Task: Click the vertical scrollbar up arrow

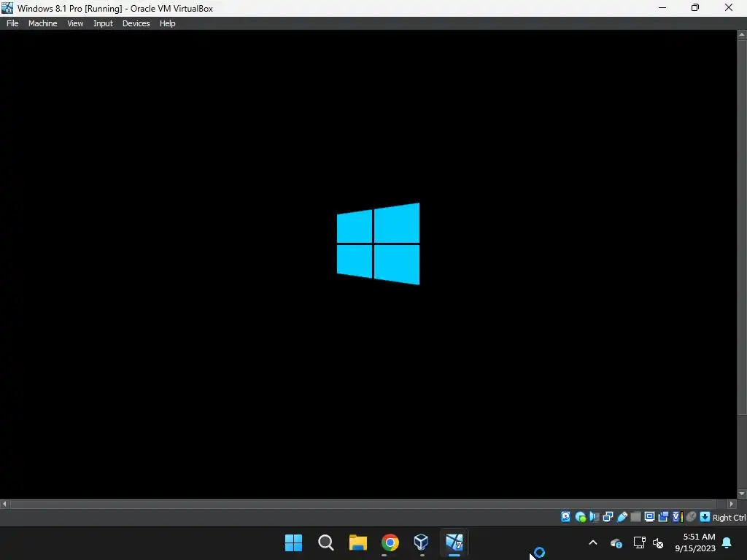Action: tap(742, 34)
